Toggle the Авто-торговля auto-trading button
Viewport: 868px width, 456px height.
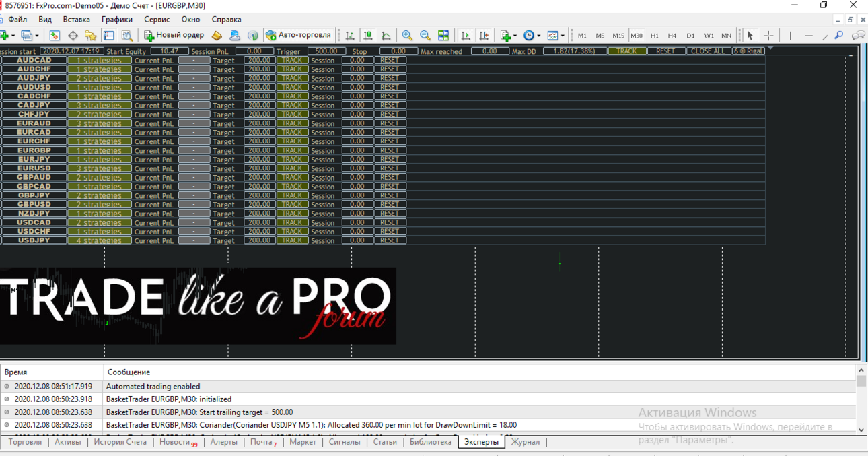(x=299, y=36)
